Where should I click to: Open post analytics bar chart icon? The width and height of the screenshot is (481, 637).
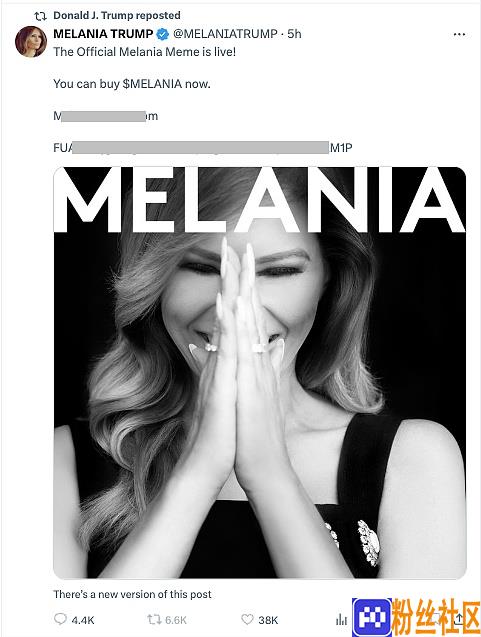click(341, 619)
